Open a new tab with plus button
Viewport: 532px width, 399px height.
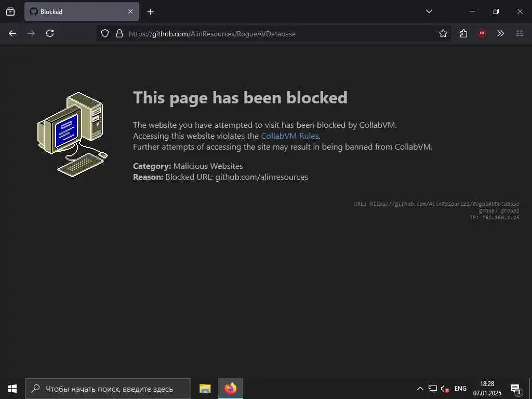[x=150, y=12]
